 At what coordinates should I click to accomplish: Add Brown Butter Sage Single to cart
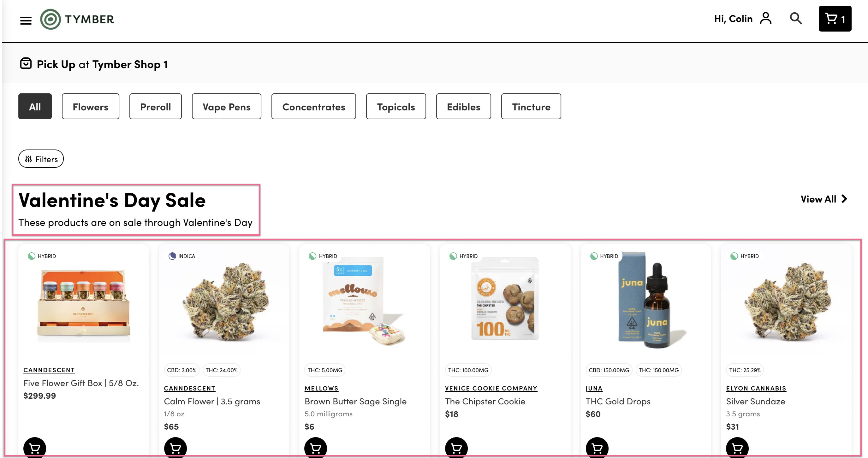tap(316, 448)
